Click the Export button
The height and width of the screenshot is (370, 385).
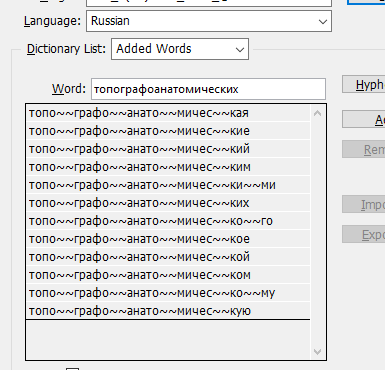click(364, 234)
